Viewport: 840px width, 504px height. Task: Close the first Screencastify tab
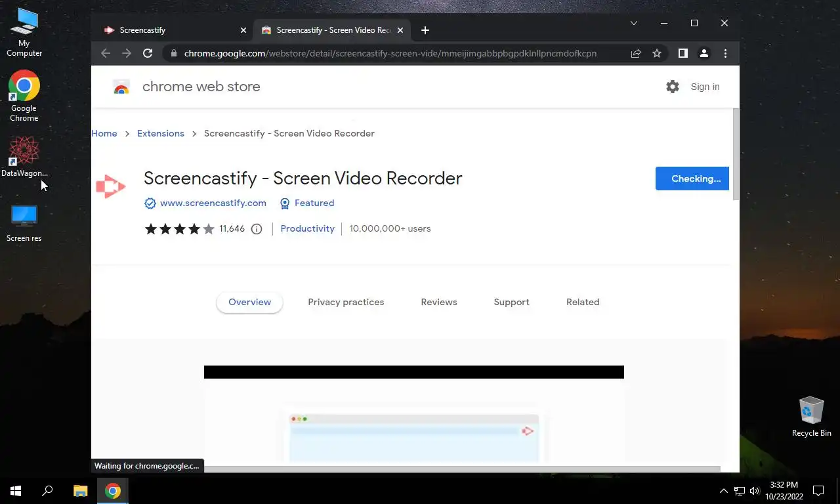[243, 30]
